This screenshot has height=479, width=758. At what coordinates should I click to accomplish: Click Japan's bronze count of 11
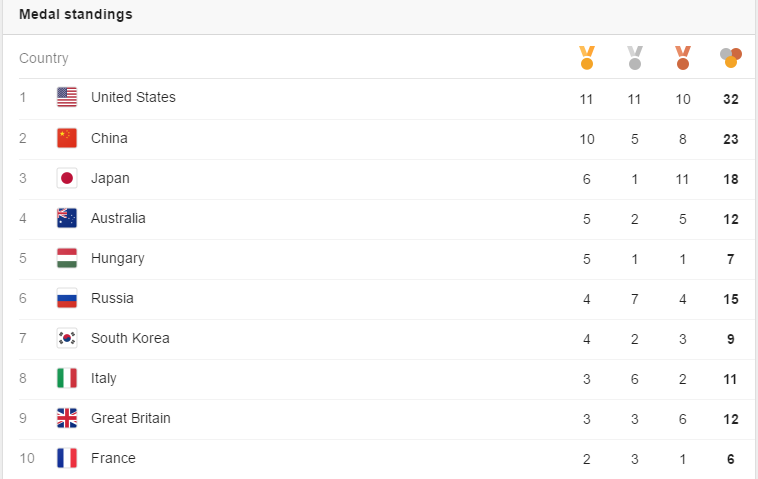683,179
